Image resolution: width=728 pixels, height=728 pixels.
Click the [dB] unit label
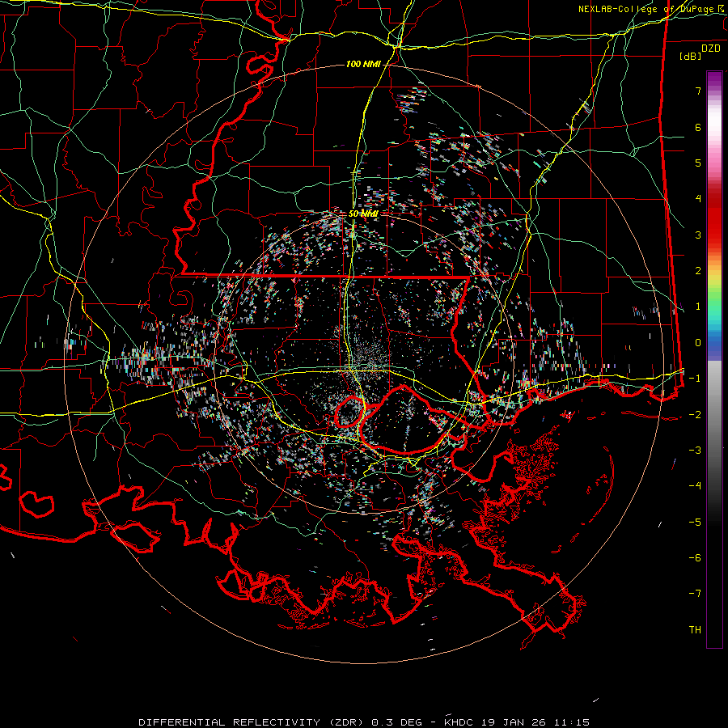point(691,56)
